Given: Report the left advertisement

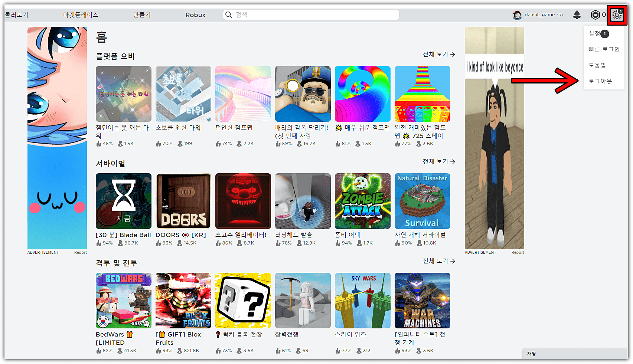Looking at the screenshot, I should [80, 252].
